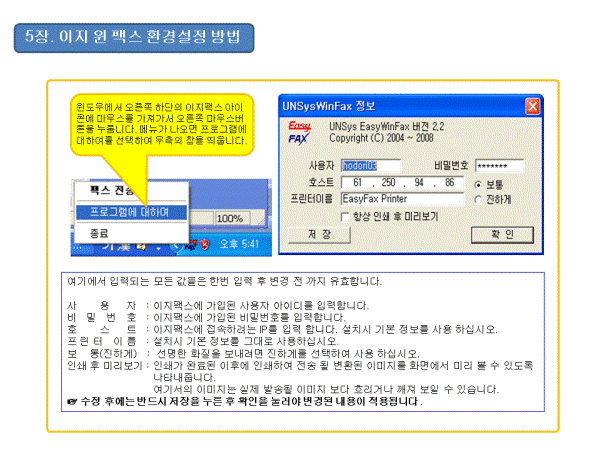The width and height of the screenshot is (600, 450).
Task: Click the 프린터이름 field with EasyFax Printer
Action: pos(402,199)
